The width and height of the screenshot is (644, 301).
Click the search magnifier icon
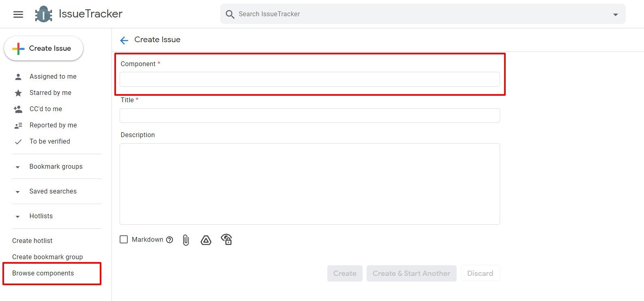tap(230, 15)
